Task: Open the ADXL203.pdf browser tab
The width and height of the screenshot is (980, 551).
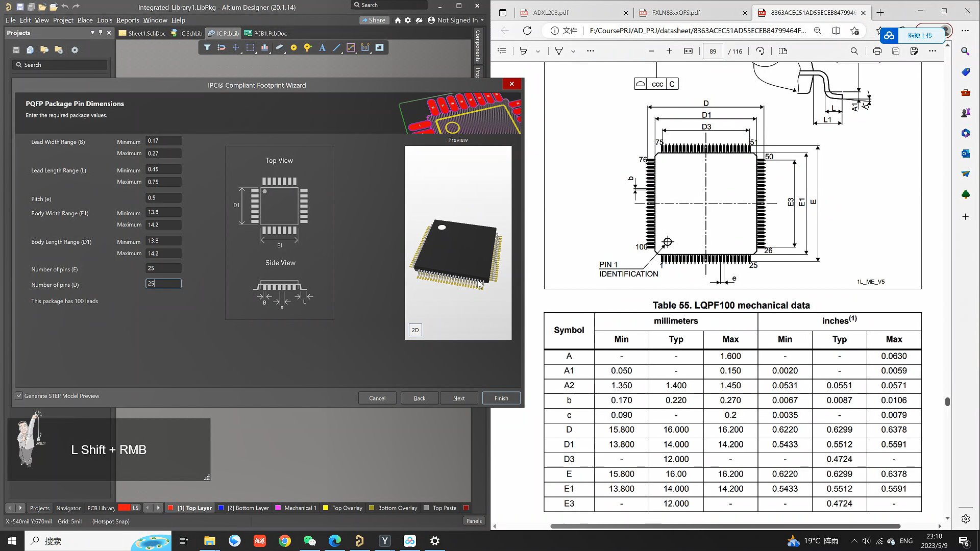Action: (574, 13)
